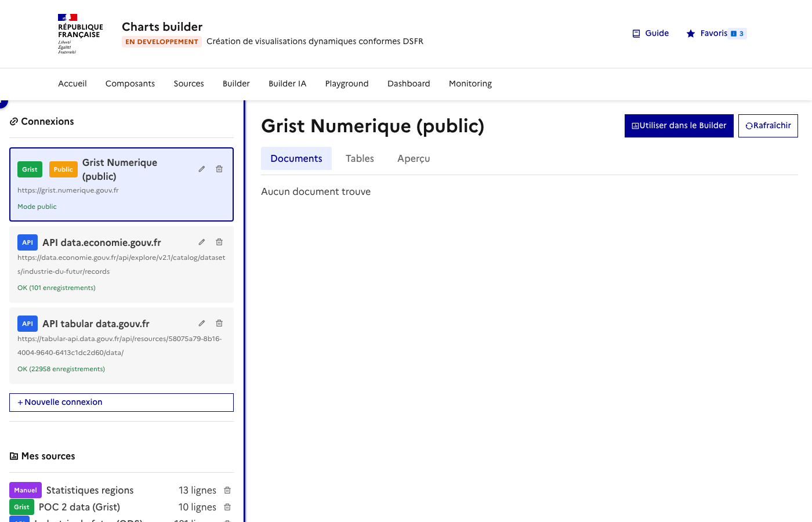Image resolution: width=812 pixels, height=522 pixels.
Task: Click Utiliser dans le Builder
Action: tap(679, 125)
